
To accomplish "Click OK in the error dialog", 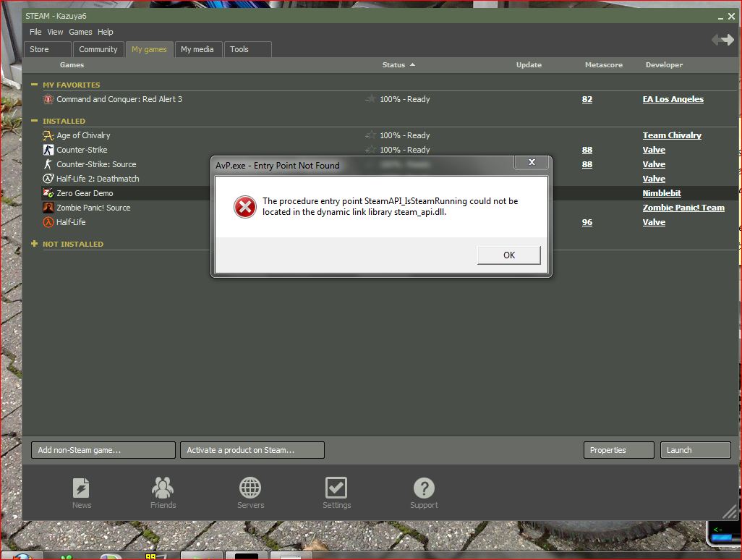I will 508,255.
